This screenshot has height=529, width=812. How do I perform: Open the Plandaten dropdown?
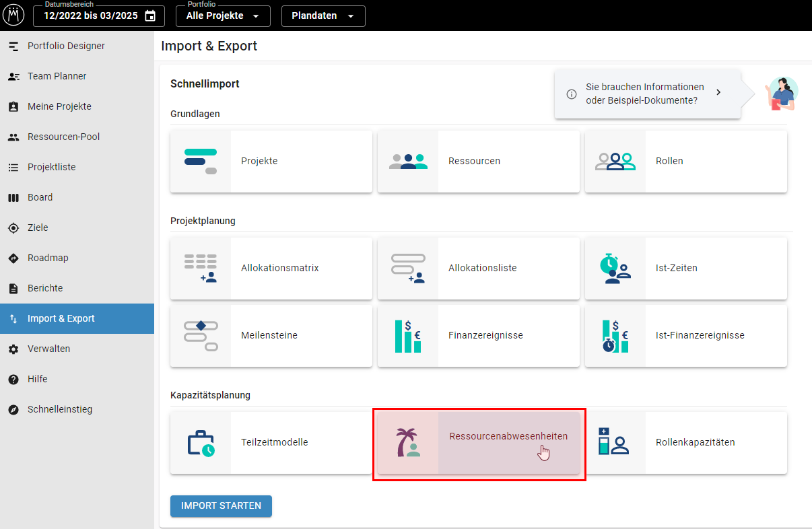(323, 16)
